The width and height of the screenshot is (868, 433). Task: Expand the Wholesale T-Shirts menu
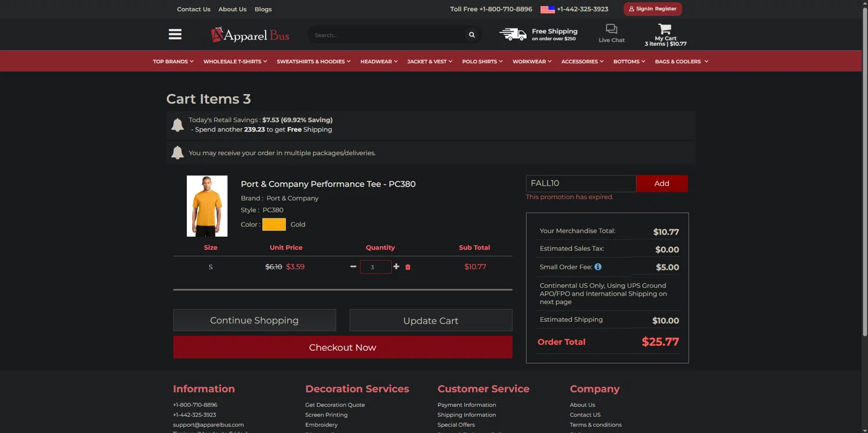coord(235,61)
